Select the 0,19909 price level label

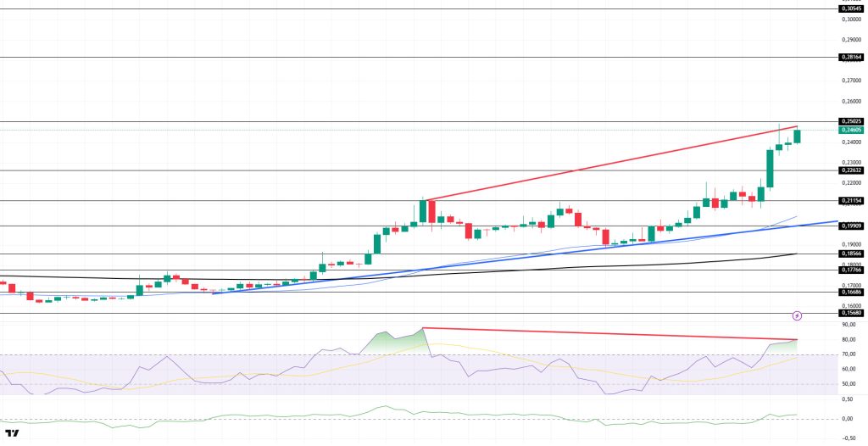click(851, 226)
